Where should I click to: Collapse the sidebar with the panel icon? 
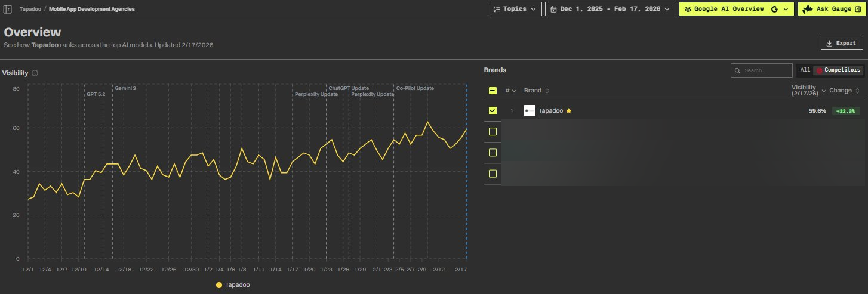click(8, 10)
